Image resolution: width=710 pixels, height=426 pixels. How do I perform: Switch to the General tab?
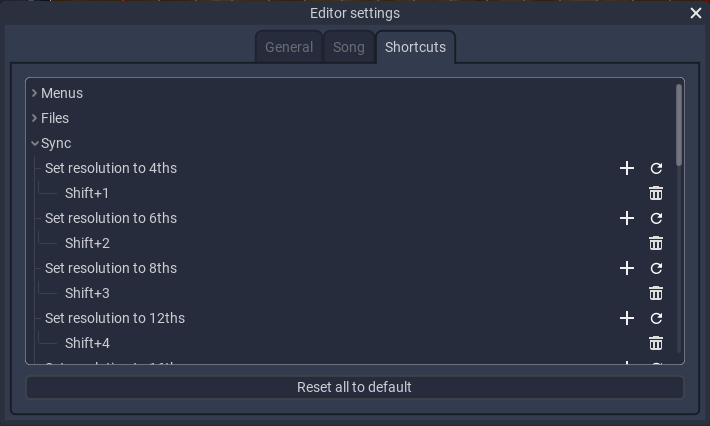point(289,47)
